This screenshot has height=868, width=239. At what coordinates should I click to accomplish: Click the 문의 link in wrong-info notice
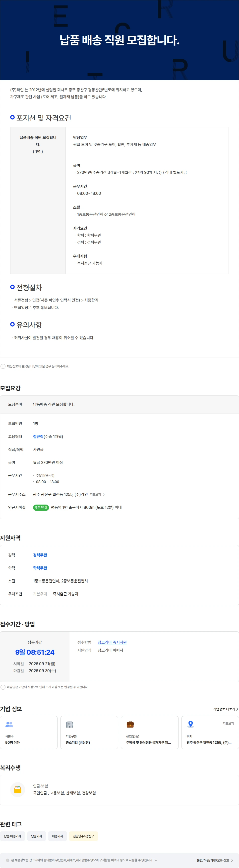point(54,366)
